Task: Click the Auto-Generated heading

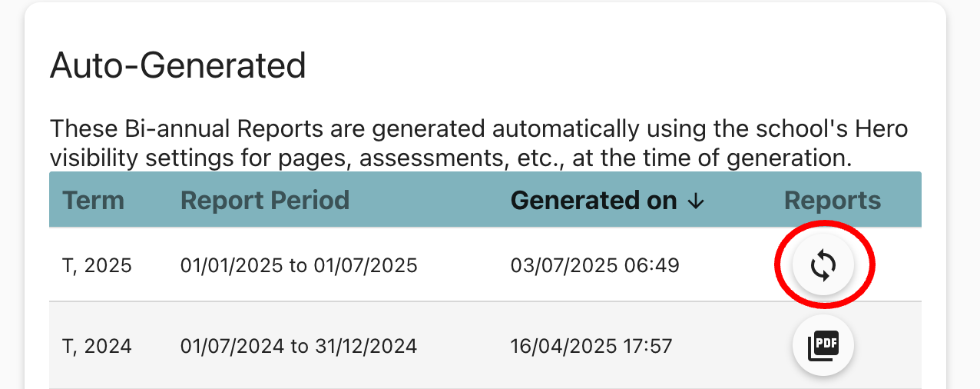Action: click(177, 66)
